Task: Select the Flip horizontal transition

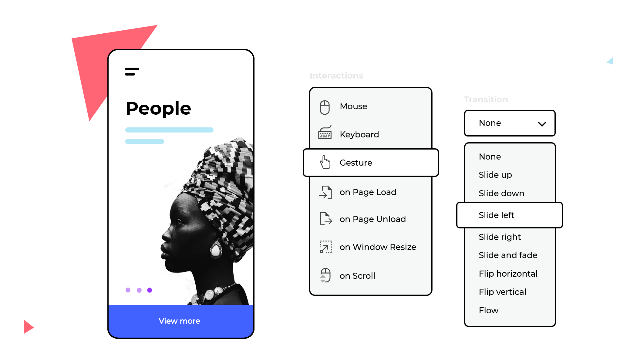Action: coord(507,273)
